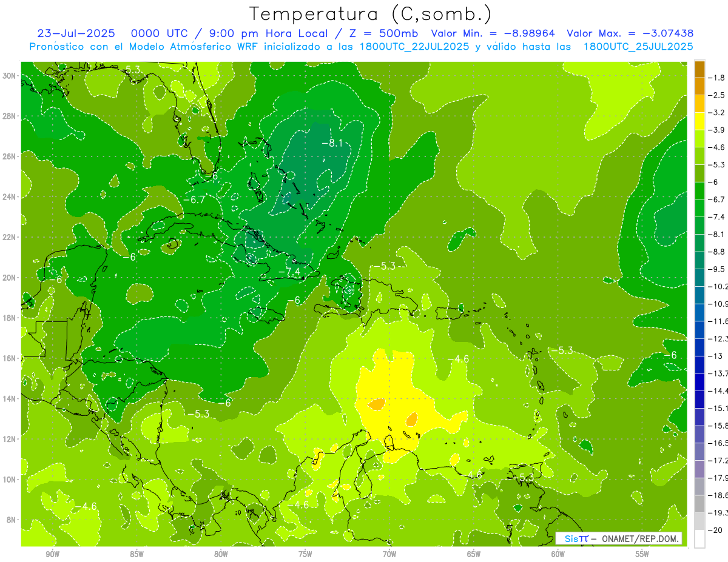Click the 90W longitude axis label
The width and height of the screenshot is (728, 562).
coord(52,554)
